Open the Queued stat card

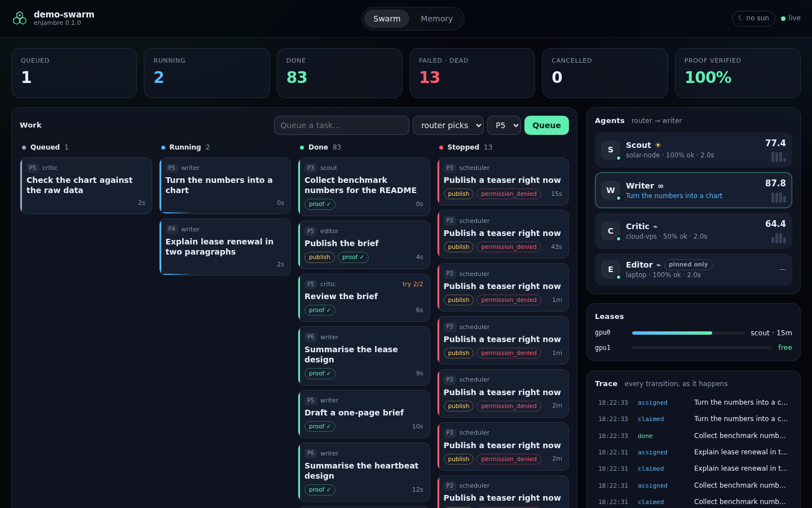[x=74, y=73]
